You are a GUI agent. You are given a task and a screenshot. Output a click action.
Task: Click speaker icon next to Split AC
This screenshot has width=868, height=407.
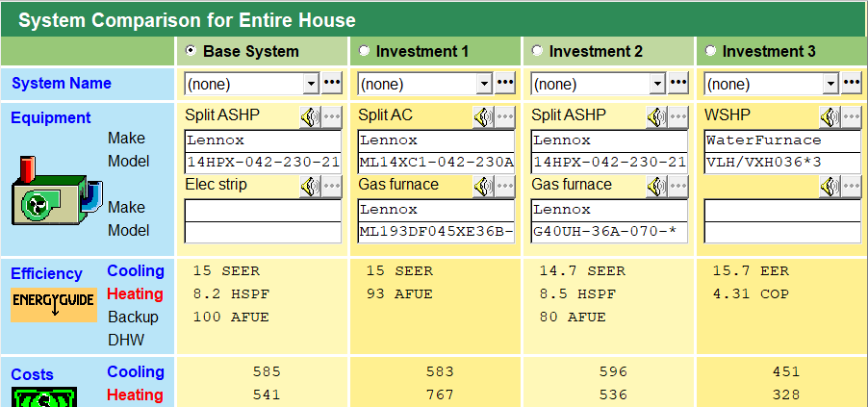483,116
